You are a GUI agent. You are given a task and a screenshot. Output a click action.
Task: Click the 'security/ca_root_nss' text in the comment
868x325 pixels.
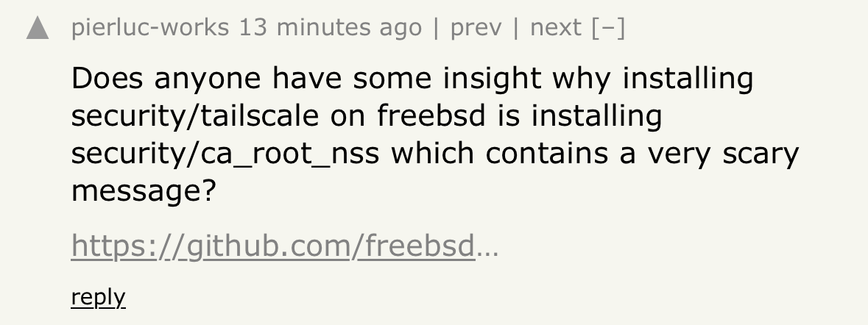(225, 154)
